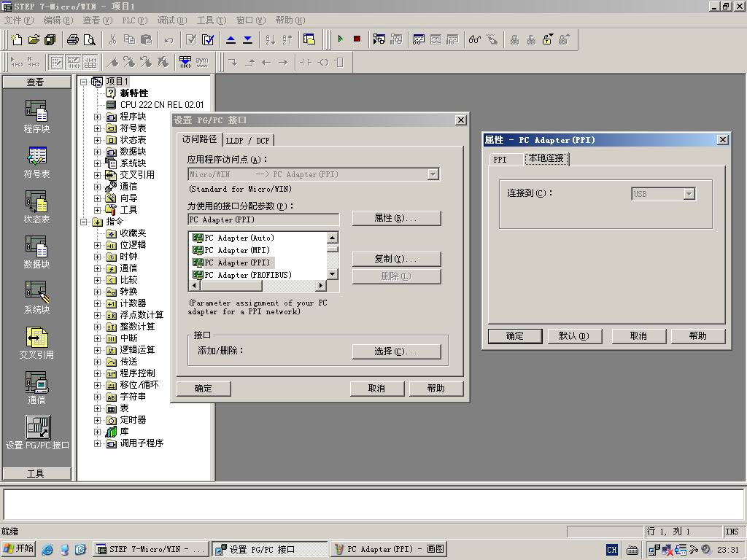Screen dimensions: 747x560
Task: Click the 新特性 tree item
Action: 134,93
